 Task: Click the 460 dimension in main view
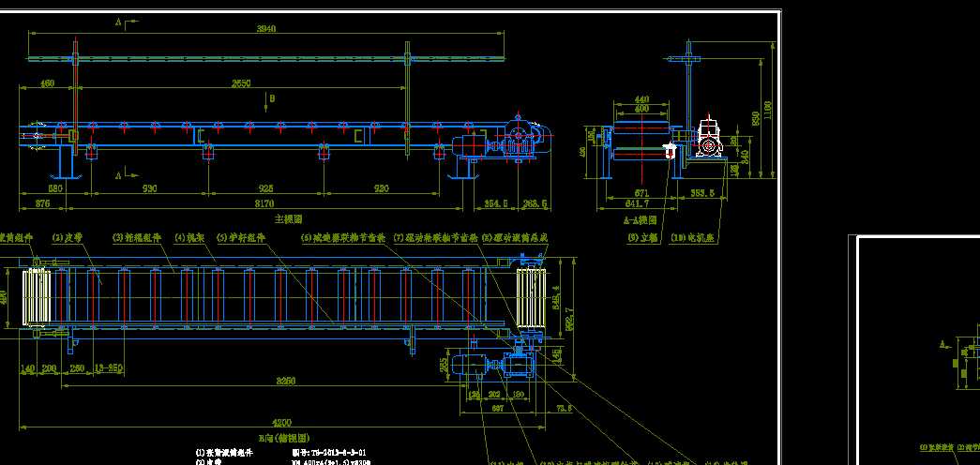(x=47, y=83)
